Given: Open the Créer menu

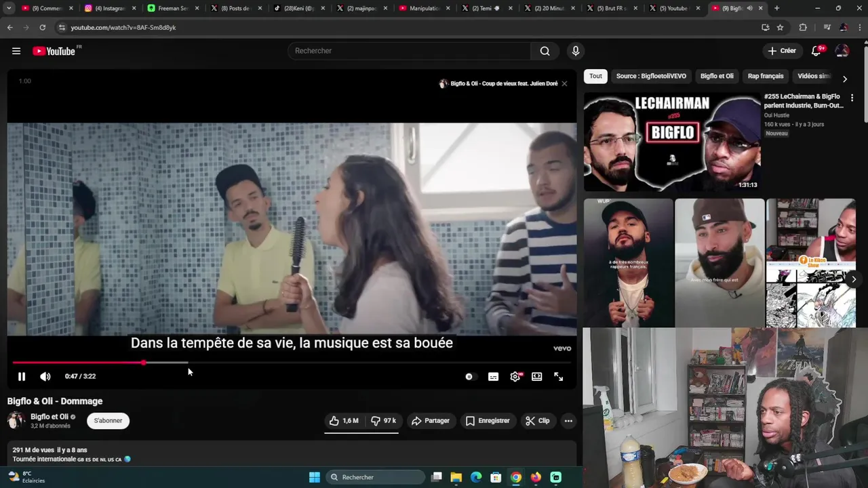Looking at the screenshot, I should (782, 51).
